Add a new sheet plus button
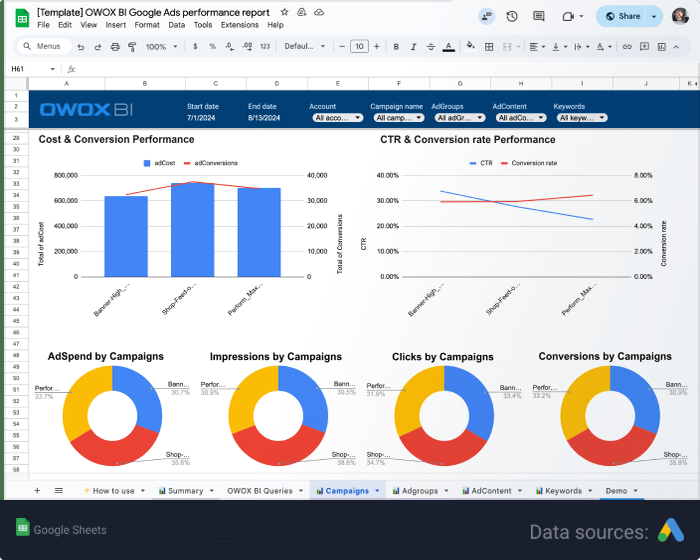Viewport: 700px width, 560px height. [37, 490]
